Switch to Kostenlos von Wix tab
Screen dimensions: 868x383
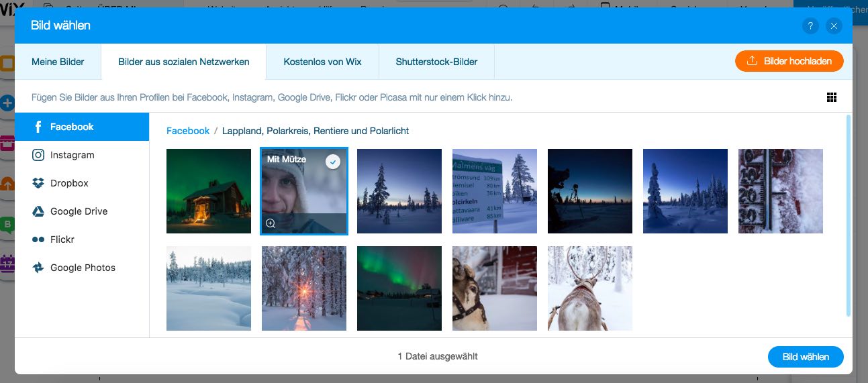click(x=323, y=62)
